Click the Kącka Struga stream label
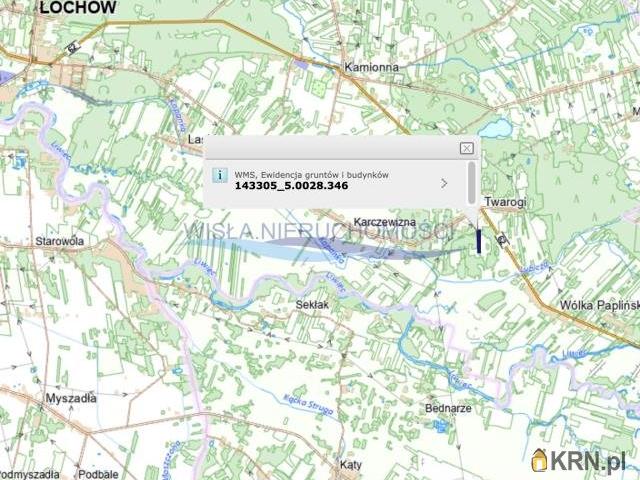640x480 pixels. coord(309,404)
